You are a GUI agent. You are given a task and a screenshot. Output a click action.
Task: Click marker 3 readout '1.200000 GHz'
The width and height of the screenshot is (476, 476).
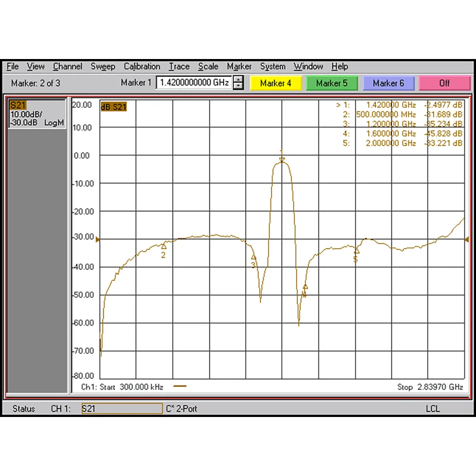(x=391, y=124)
